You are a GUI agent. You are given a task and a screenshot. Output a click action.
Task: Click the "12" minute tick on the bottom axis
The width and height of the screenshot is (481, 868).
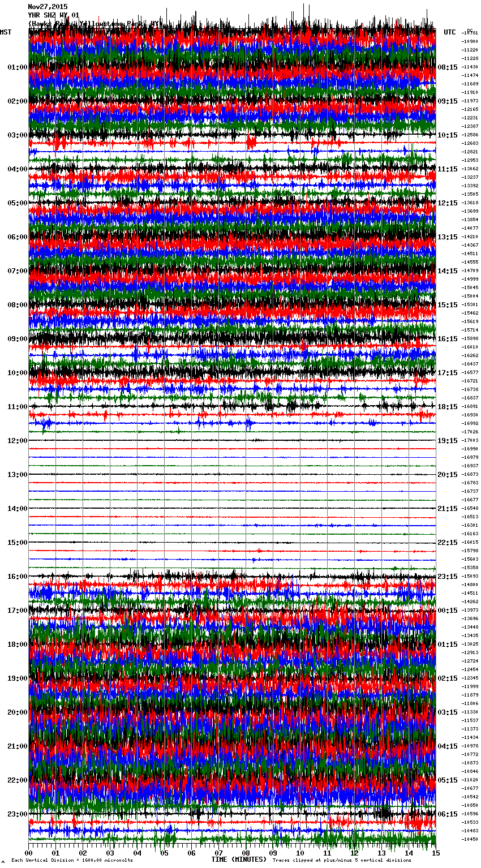click(354, 853)
